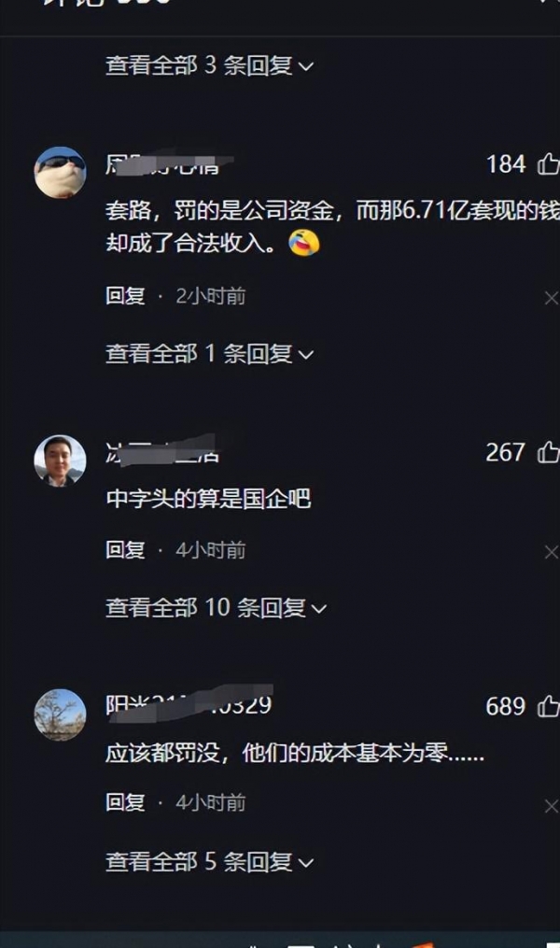Like the comment with 689 likes
The image size is (560, 948).
click(x=549, y=705)
